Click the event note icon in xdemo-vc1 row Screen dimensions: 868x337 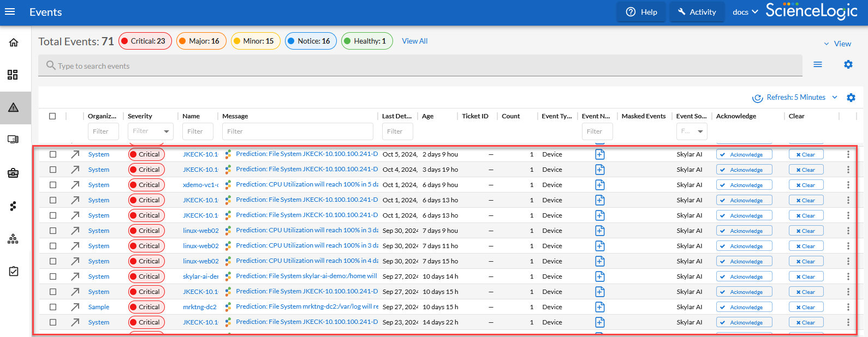(599, 185)
